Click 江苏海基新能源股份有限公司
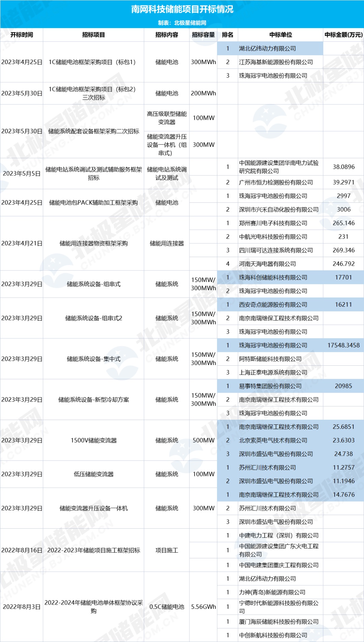Screen dimensions: 364x642 tap(276, 62)
